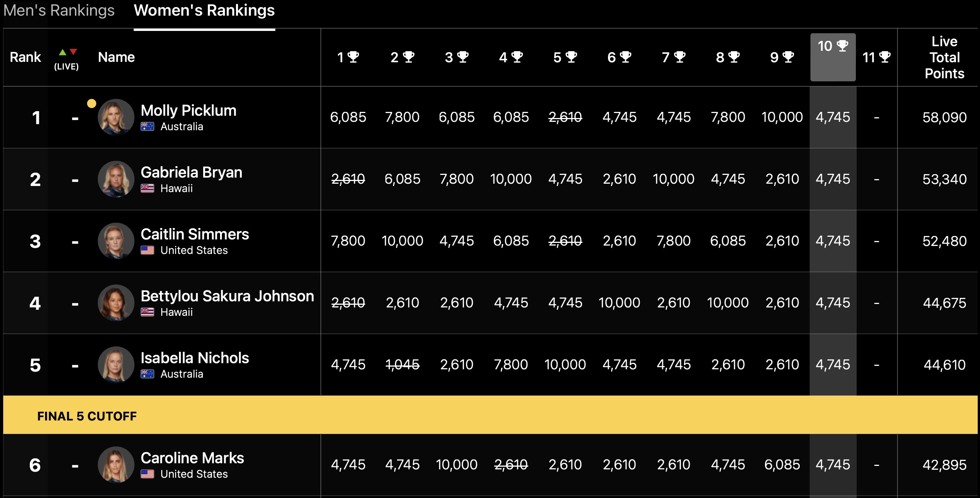
Task: Click the event 7 trophy icon
Action: click(679, 57)
